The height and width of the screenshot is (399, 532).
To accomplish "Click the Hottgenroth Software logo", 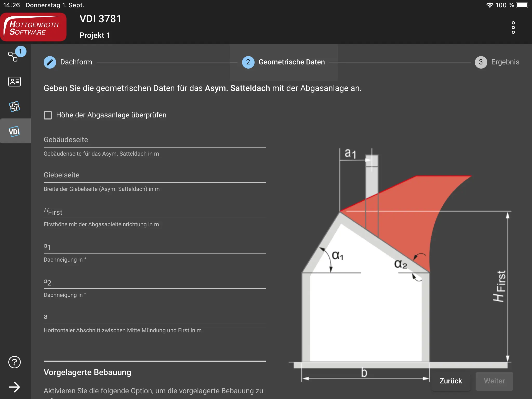I will [34, 28].
